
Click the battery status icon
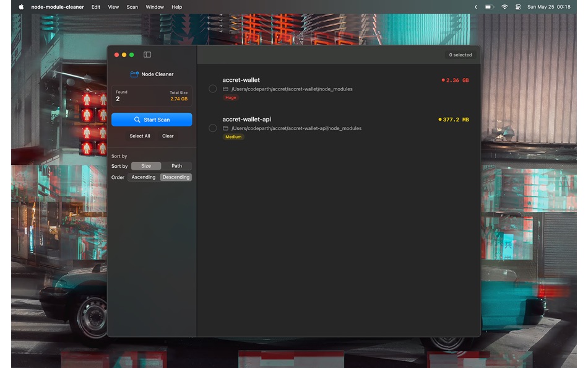489,7
